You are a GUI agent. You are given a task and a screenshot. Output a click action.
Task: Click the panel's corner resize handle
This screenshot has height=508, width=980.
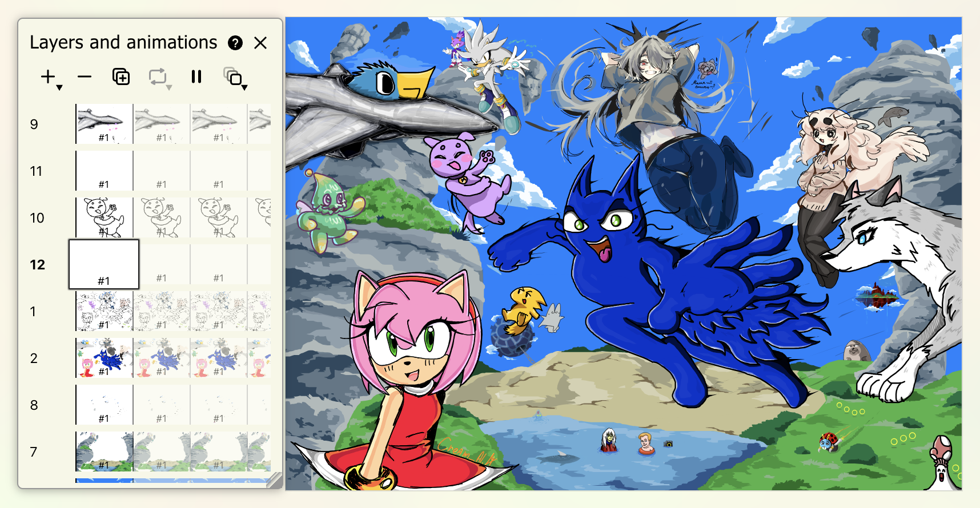275,481
